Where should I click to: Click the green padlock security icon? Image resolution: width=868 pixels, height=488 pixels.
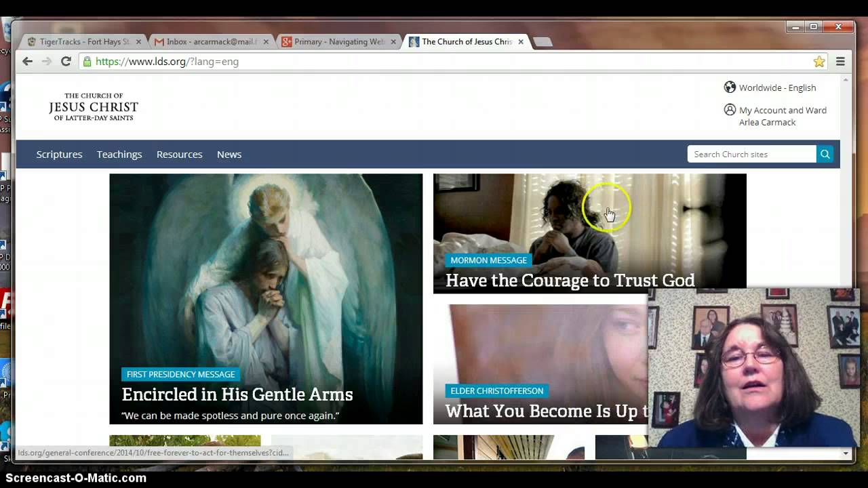pyautogui.click(x=87, y=61)
